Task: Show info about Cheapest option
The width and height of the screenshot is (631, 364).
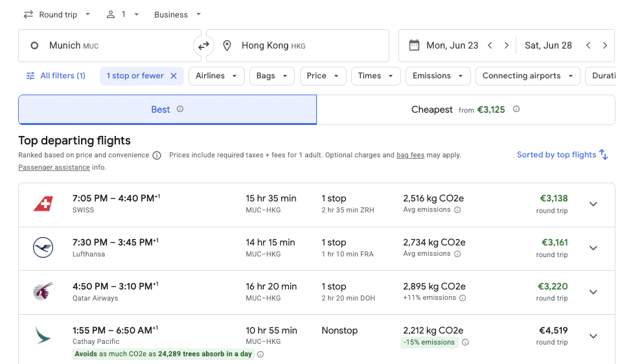Action: tap(516, 109)
